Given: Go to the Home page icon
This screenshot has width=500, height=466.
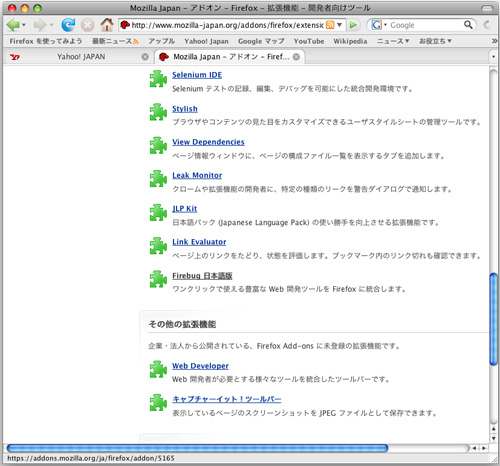Looking at the screenshot, I should (x=107, y=25).
